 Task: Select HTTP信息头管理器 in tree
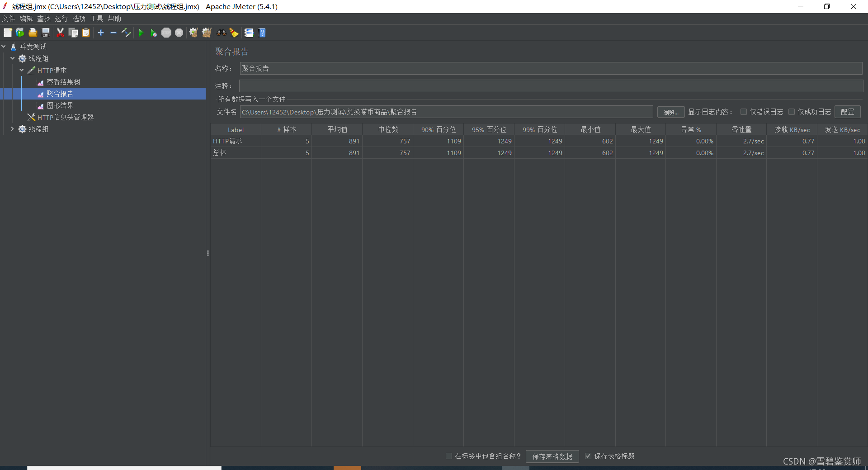click(x=66, y=117)
